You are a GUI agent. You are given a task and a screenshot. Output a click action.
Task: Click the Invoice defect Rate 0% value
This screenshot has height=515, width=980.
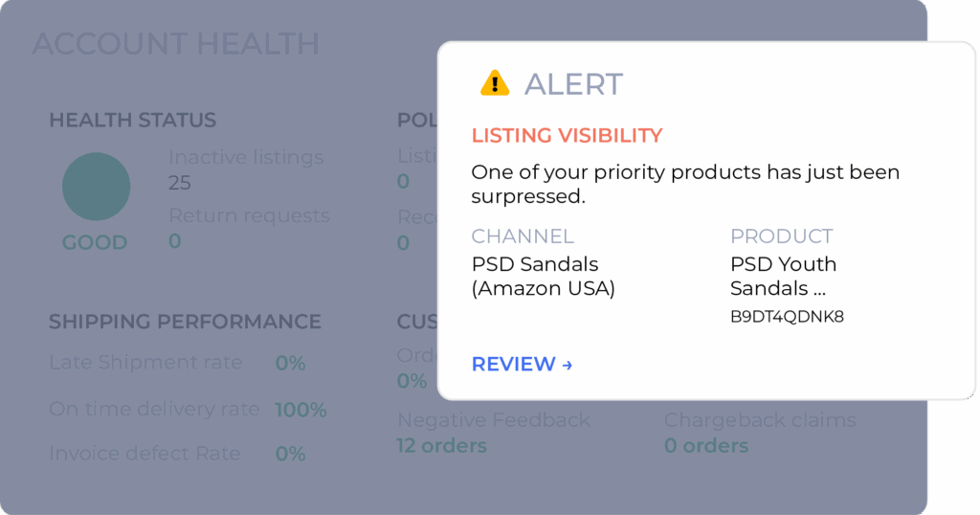point(291,454)
